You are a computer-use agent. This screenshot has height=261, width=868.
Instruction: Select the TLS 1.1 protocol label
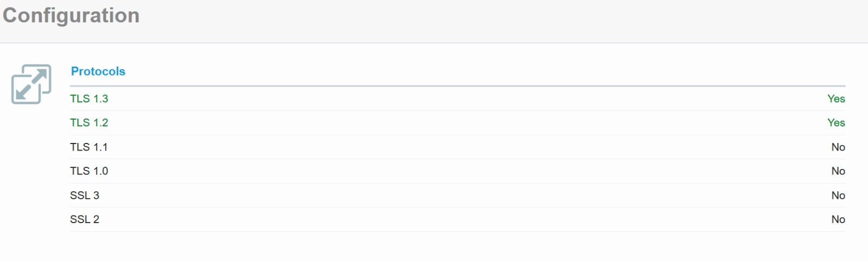(x=89, y=147)
